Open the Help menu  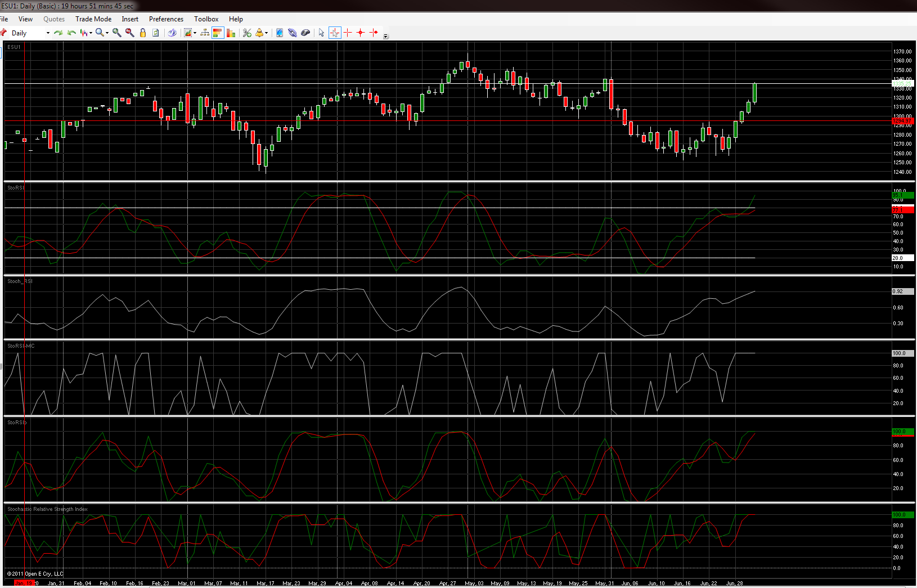pyautogui.click(x=236, y=19)
